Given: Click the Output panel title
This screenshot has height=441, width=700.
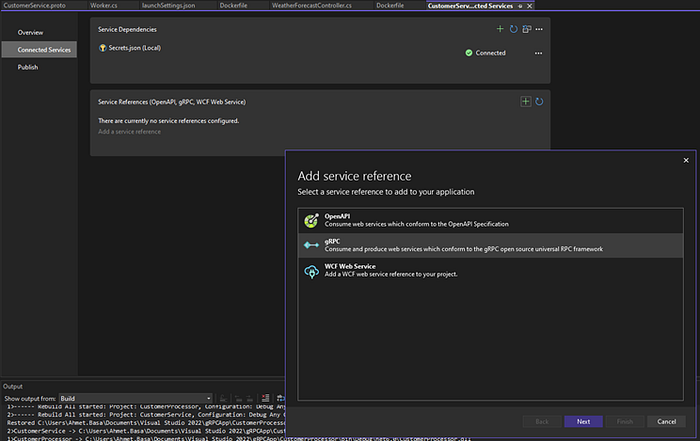Looking at the screenshot, I should click(12, 387).
